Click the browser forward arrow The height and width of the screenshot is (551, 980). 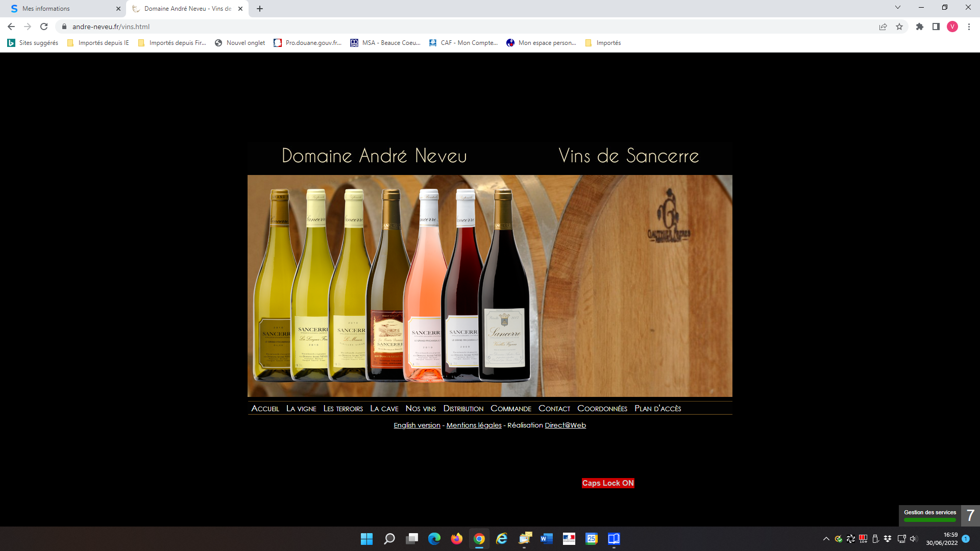coord(28,27)
